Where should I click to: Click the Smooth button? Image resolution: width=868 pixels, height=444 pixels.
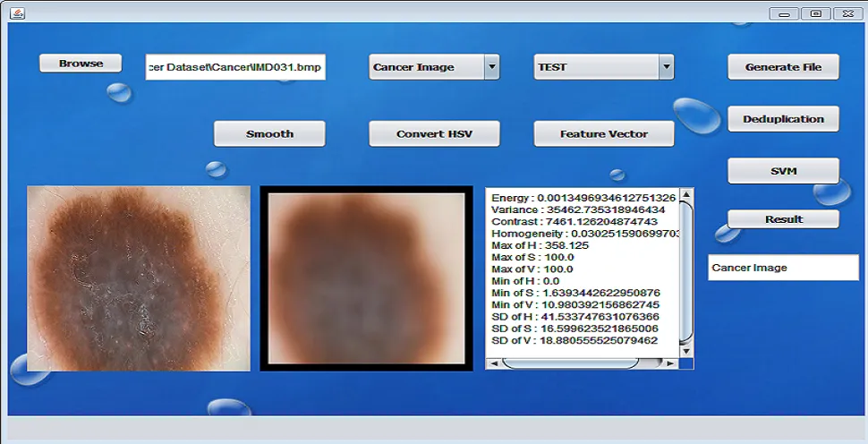coord(269,133)
